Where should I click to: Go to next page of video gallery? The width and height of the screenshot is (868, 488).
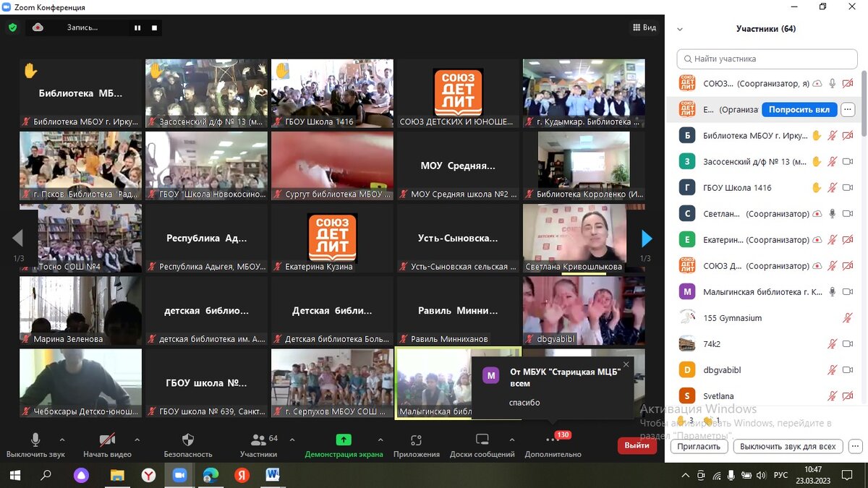point(647,239)
